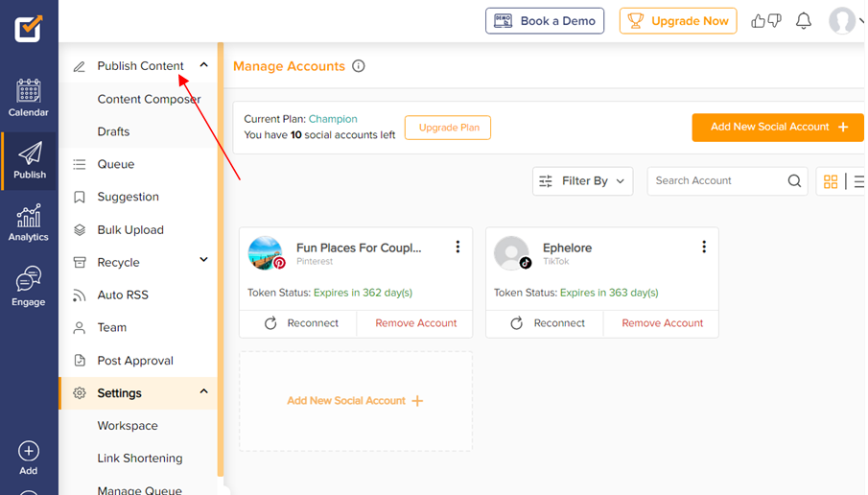
Task: Click the thumbs down feedback icon
Action: [774, 21]
